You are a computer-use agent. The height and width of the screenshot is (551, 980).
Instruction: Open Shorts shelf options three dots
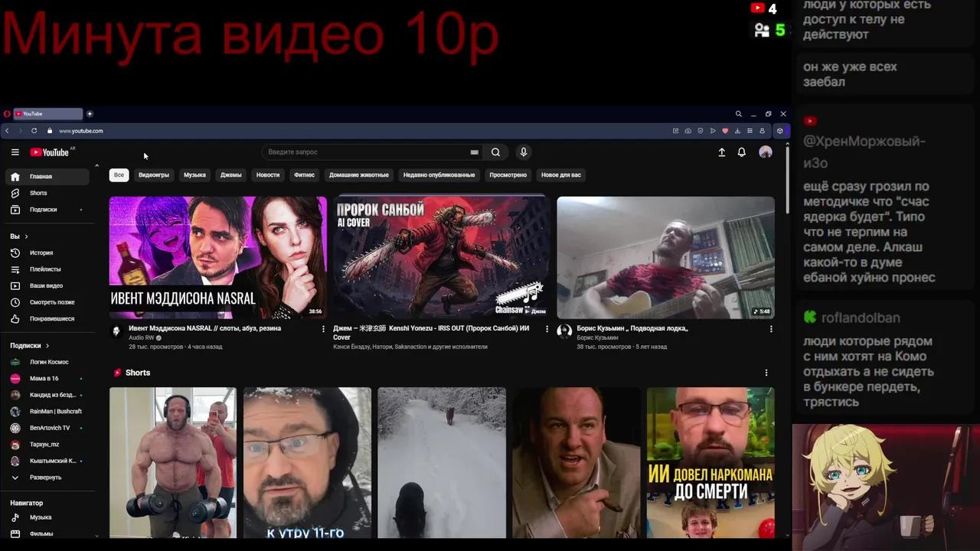[x=766, y=373]
